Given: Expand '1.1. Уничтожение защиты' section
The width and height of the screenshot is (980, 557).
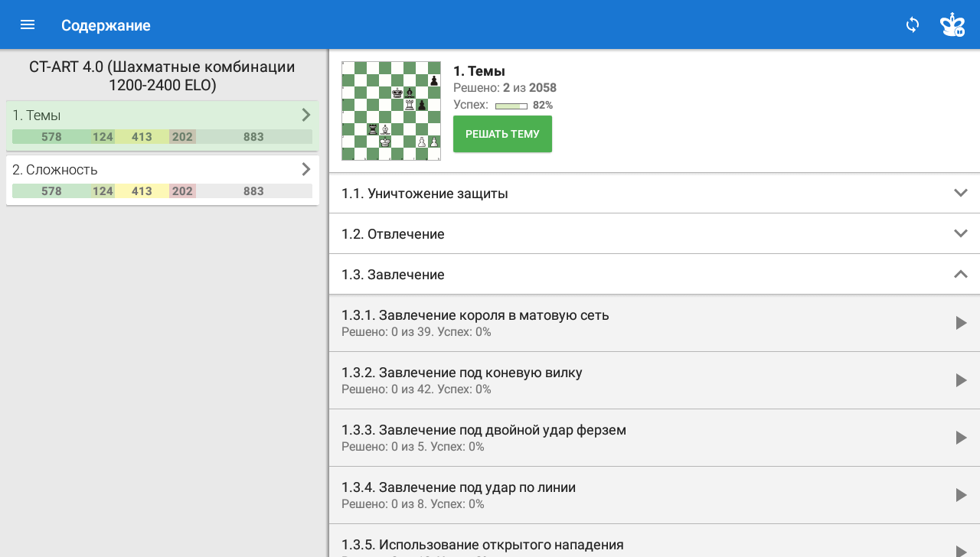Looking at the screenshot, I should pyautogui.click(x=655, y=193).
